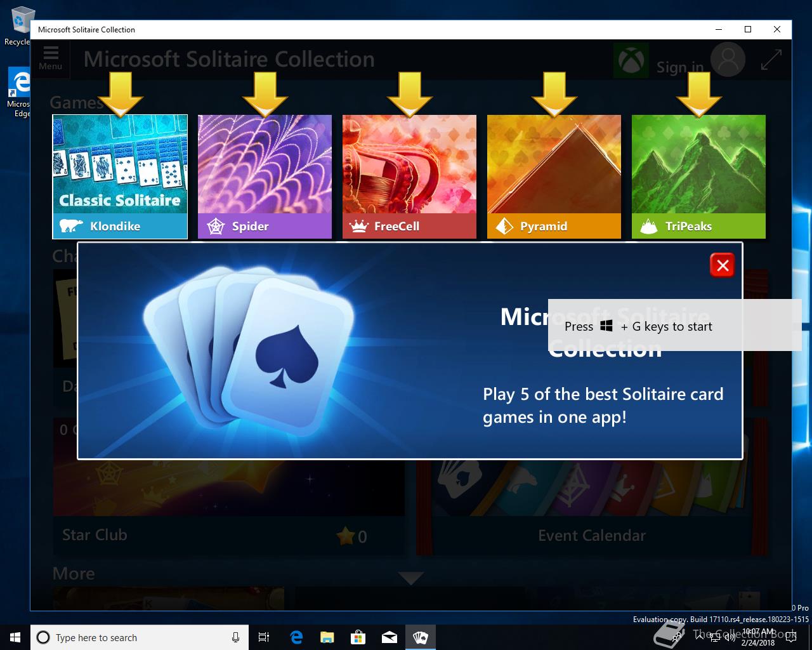Open the Star Club section

pyautogui.click(x=229, y=486)
